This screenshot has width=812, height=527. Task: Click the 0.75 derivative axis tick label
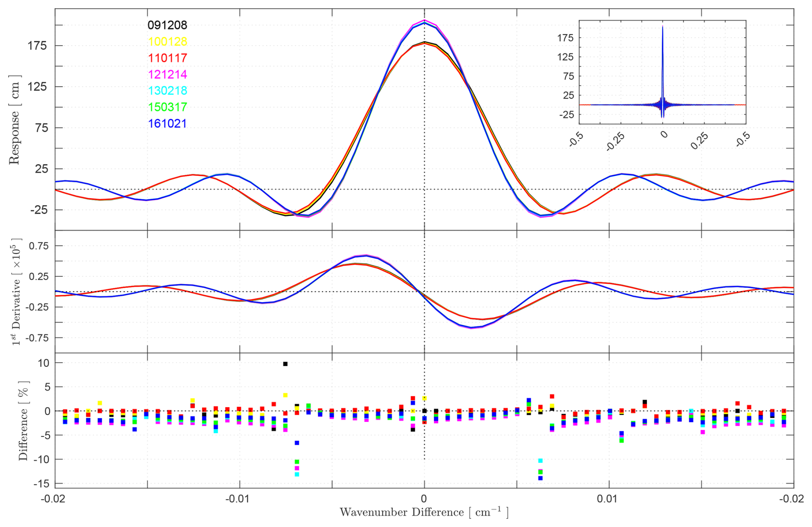tap(39, 246)
